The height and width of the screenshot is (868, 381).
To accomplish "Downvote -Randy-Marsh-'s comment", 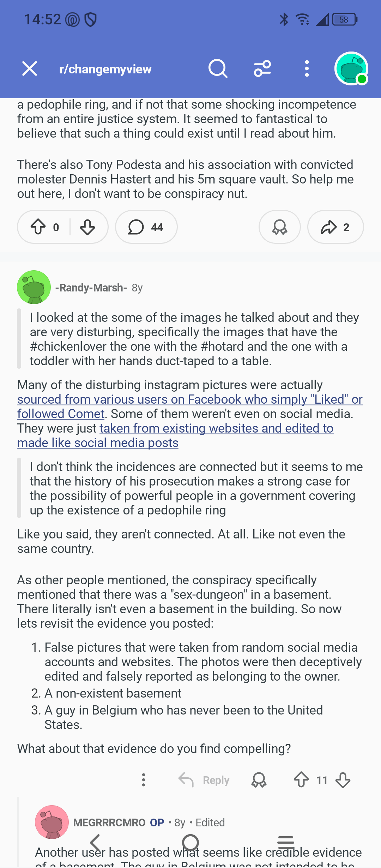I will click(343, 780).
